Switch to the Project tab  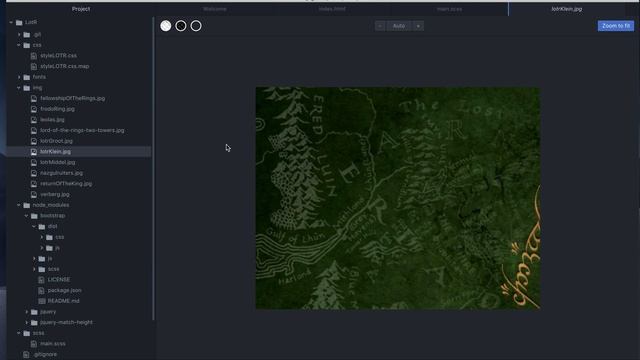click(81, 9)
